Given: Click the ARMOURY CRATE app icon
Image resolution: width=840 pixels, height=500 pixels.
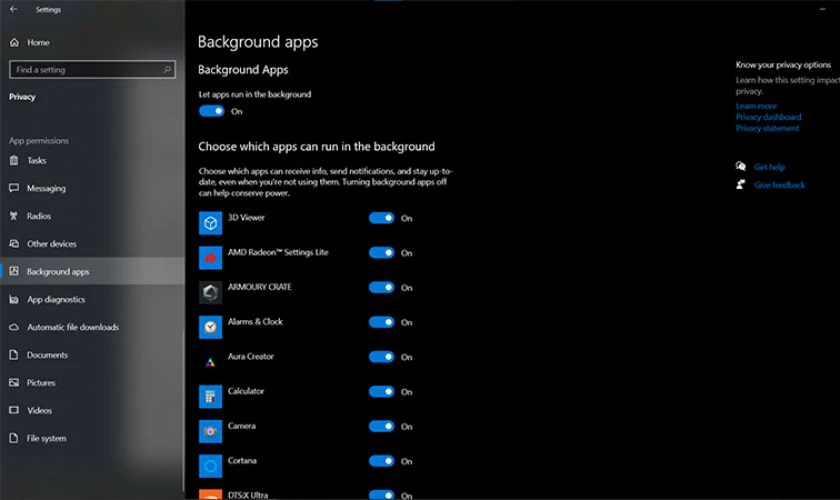Looking at the screenshot, I should coord(210,292).
